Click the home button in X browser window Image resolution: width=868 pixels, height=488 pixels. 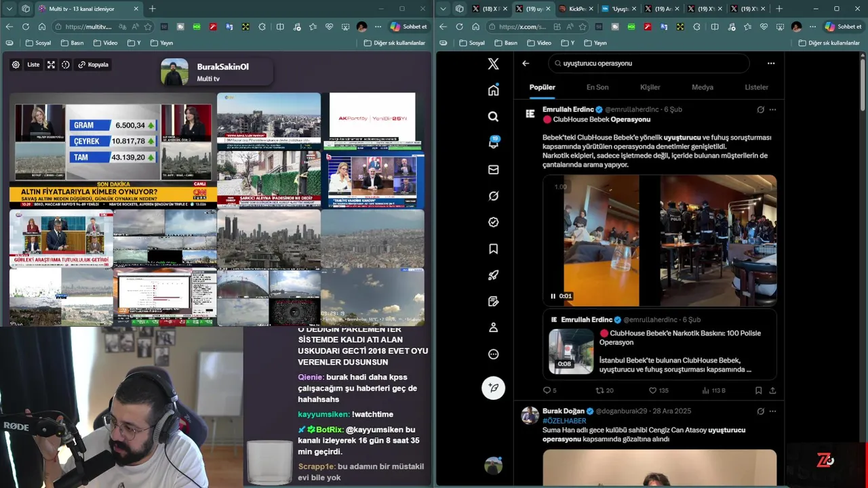(x=475, y=26)
